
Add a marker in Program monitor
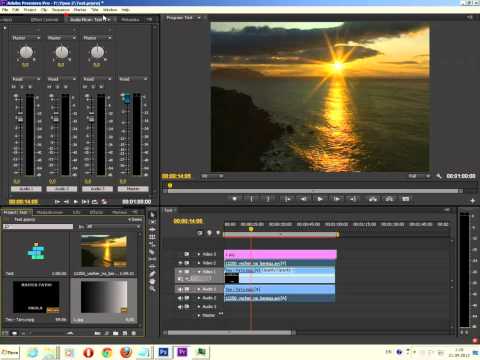[x=235, y=199]
